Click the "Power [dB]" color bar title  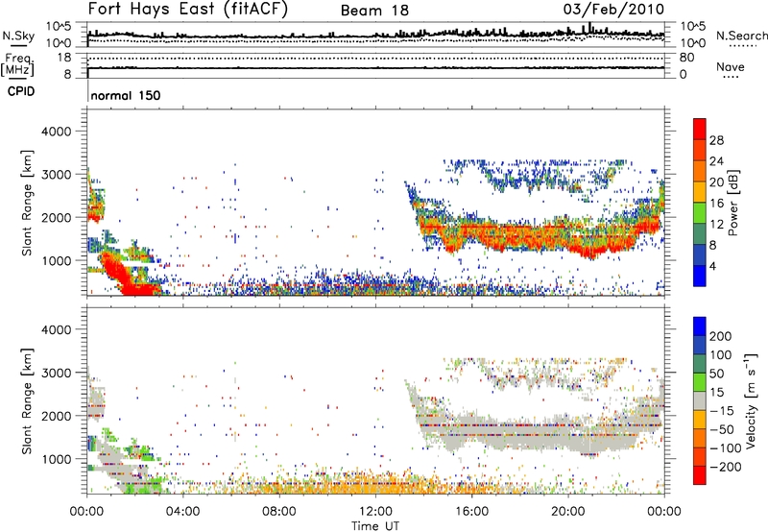tap(732, 203)
